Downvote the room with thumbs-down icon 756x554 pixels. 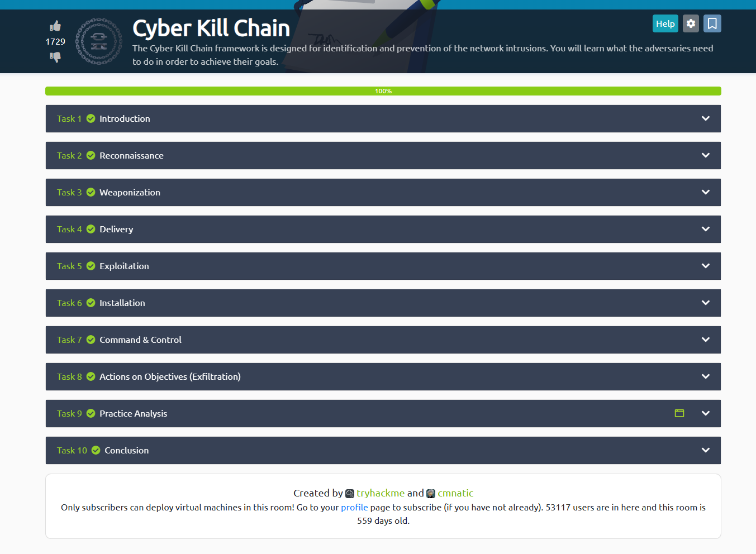55,57
